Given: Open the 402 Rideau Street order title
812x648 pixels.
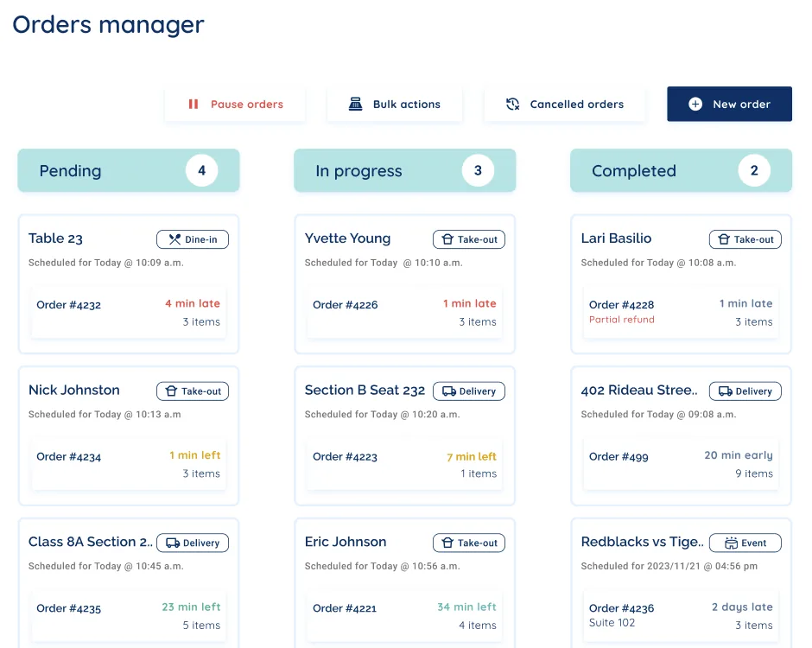Looking at the screenshot, I should (639, 390).
